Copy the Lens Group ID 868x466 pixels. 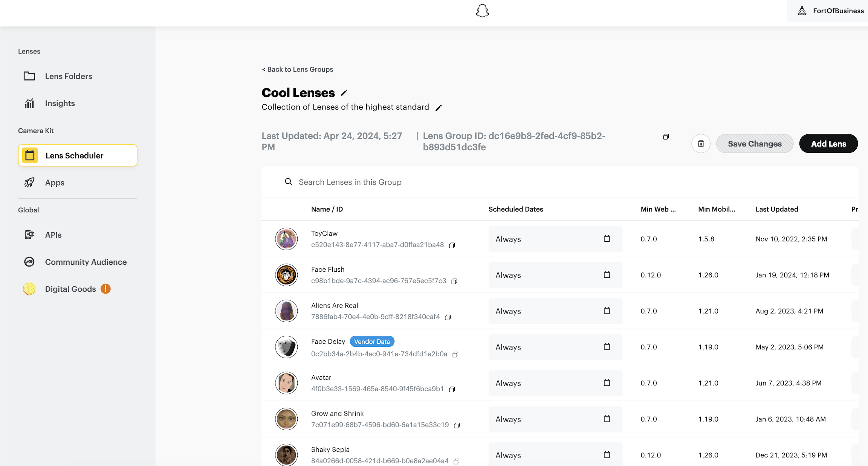tap(666, 137)
